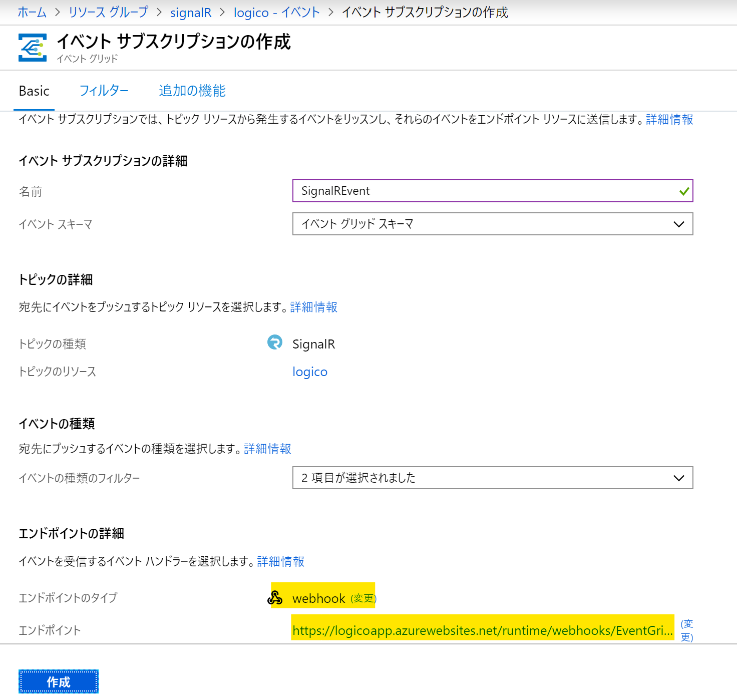Screen dimensions: 737x700
Task: Select the Basic tab
Action: 34,91
